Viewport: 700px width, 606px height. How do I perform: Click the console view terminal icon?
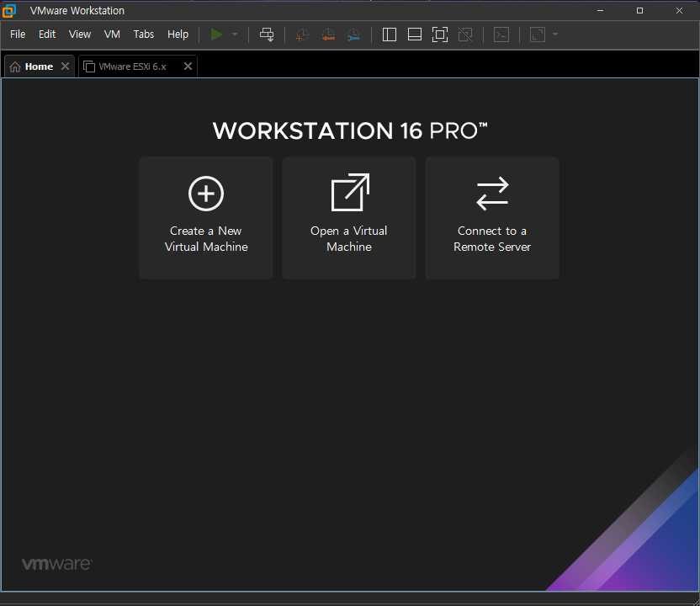[x=501, y=35]
